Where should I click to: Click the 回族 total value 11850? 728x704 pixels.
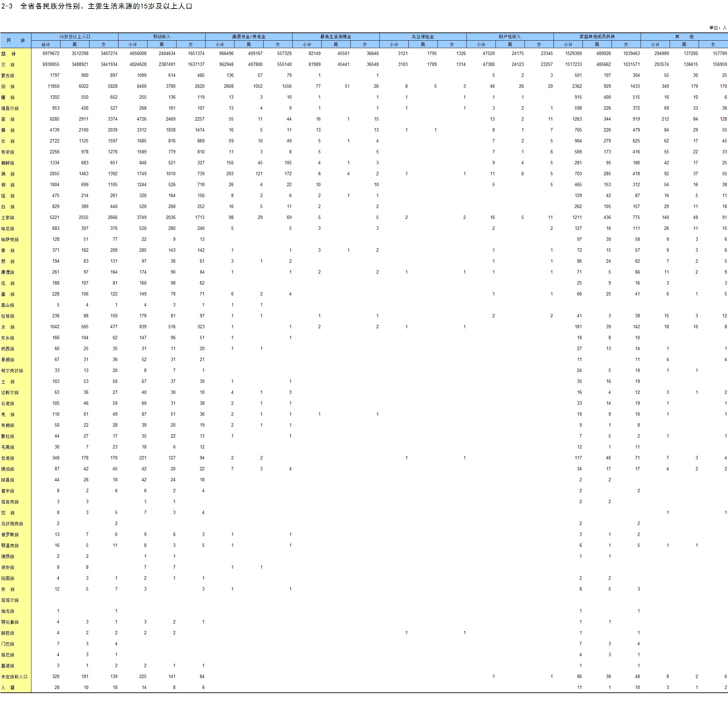(54, 86)
